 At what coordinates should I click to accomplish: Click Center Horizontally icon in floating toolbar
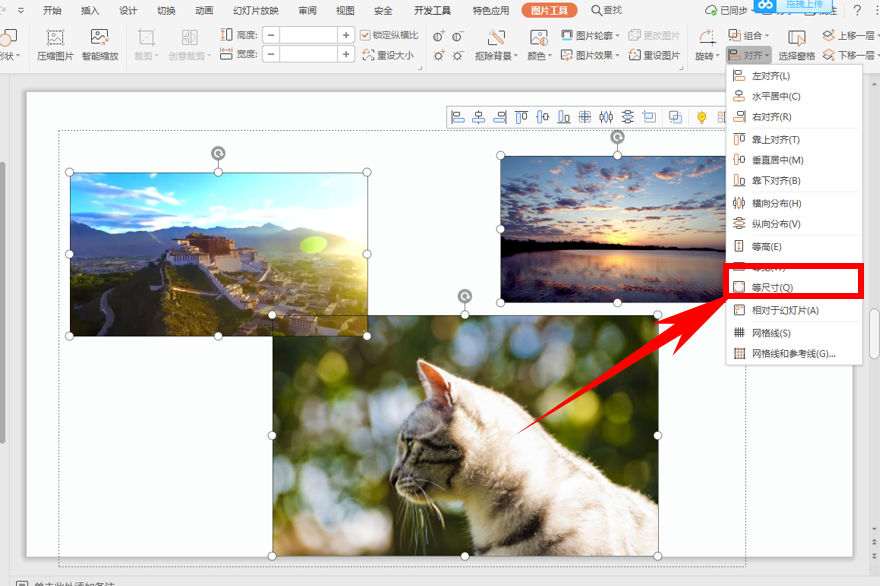coord(479,117)
